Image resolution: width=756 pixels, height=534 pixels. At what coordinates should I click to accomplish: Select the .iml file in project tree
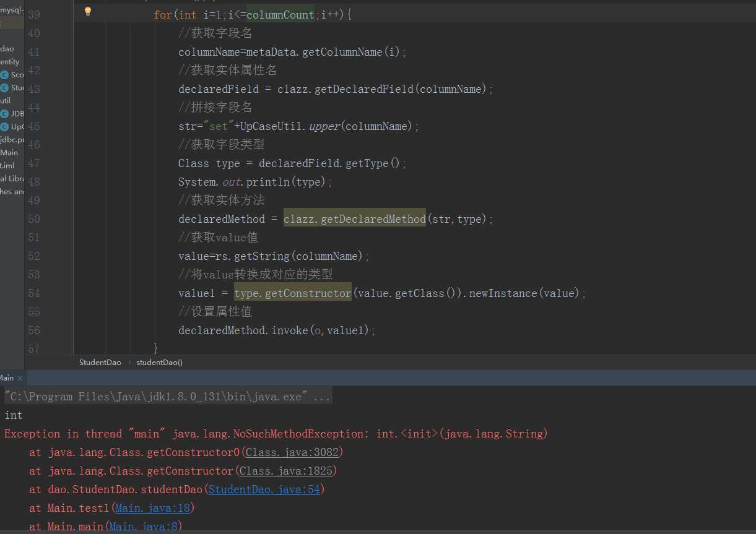[7, 166]
